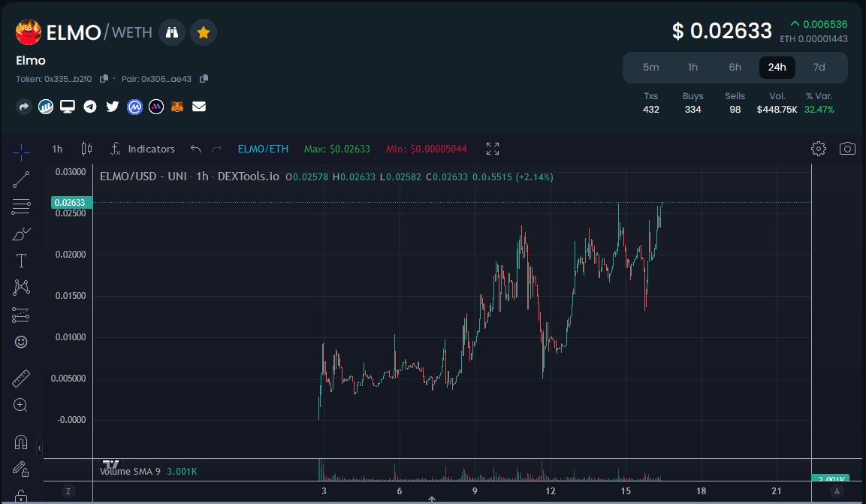Select the 24h stats tab

[777, 68]
